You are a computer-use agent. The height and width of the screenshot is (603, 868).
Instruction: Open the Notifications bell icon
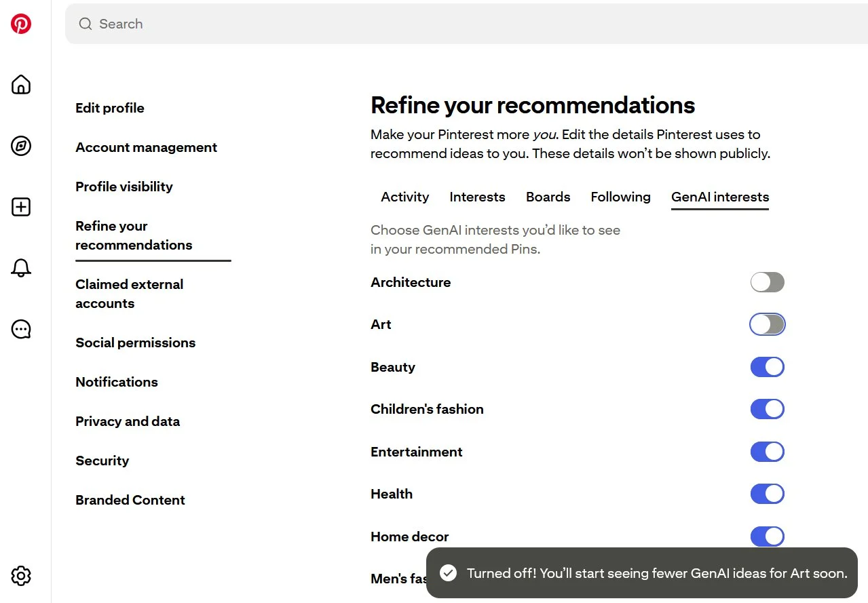21,268
